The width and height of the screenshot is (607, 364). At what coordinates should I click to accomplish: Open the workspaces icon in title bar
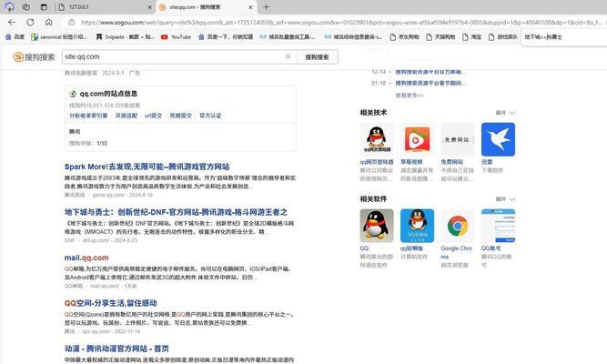pos(26,7)
